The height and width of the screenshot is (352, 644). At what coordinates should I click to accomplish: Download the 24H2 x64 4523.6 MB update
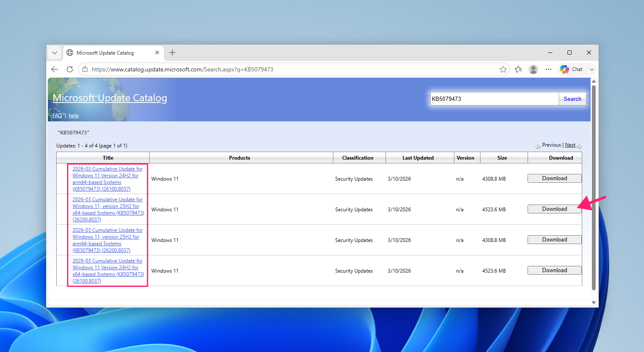[554, 270]
